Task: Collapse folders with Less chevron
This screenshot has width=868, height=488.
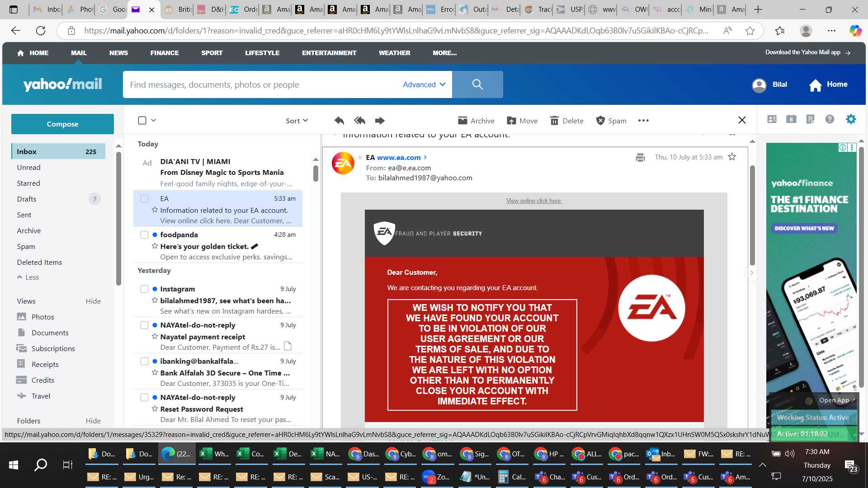Action: 28,277
